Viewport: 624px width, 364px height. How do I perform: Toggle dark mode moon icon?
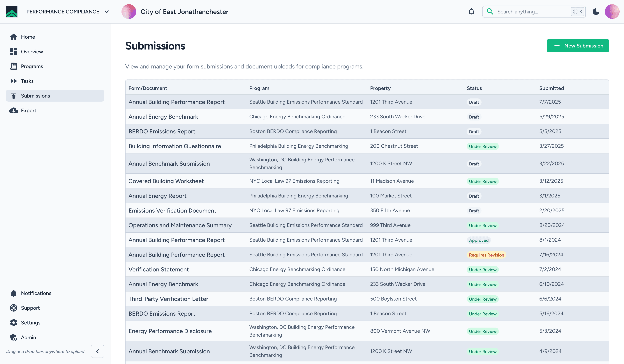click(596, 12)
